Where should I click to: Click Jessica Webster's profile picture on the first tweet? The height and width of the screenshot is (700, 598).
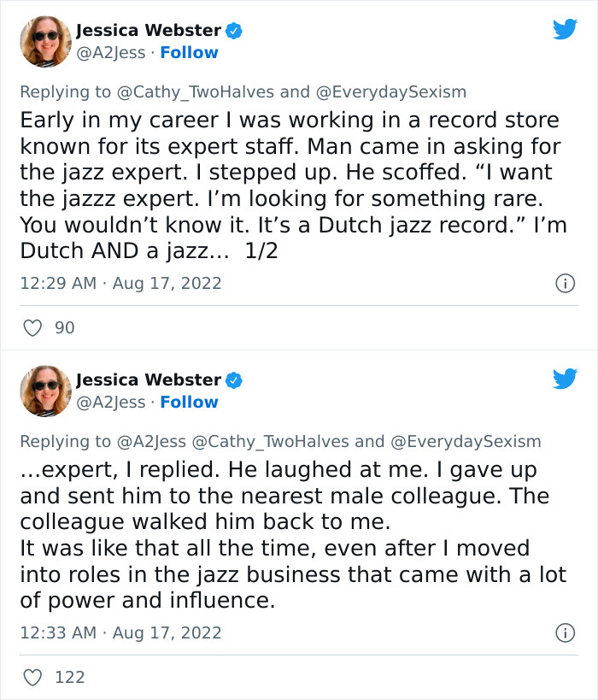click(44, 40)
